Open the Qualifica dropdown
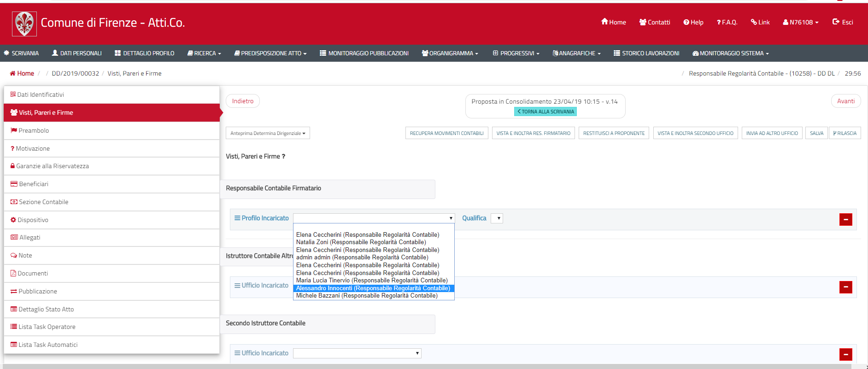 [497, 218]
